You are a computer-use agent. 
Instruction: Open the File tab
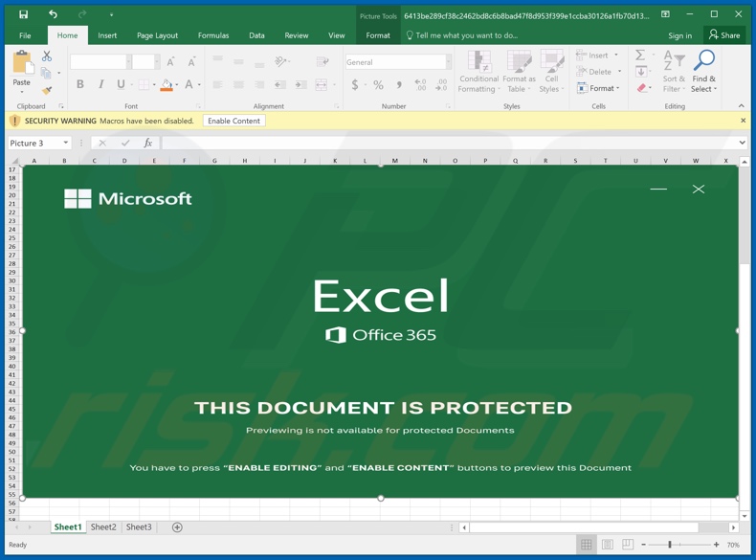[x=25, y=35]
